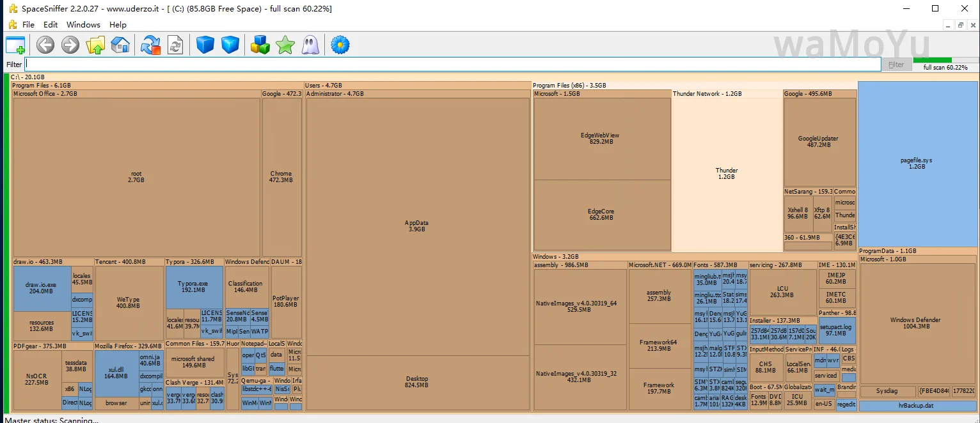
Task: Go up to the parent folder
Action: pos(95,45)
